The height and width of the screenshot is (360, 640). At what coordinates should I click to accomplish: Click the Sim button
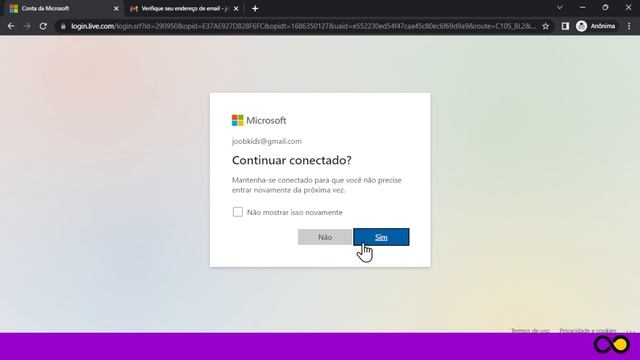coord(381,237)
